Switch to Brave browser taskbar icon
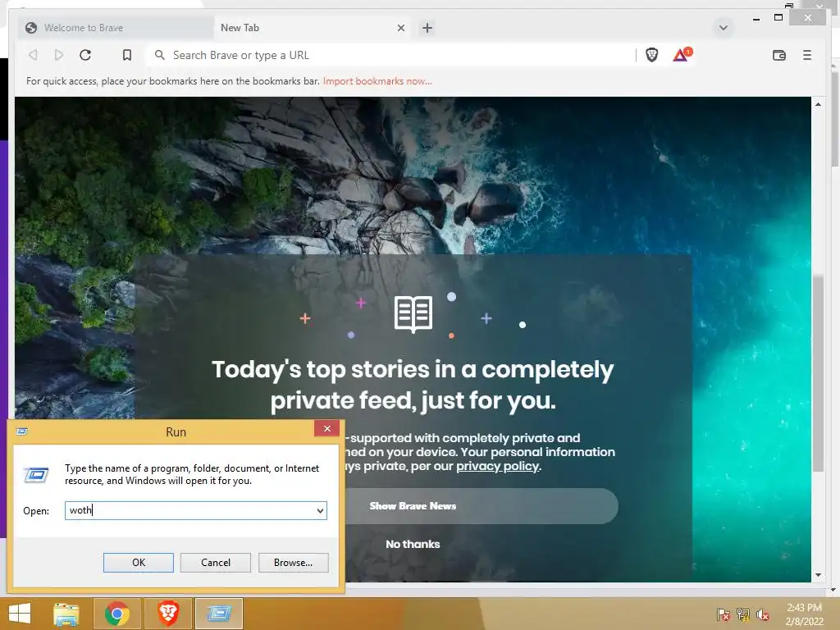The width and height of the screenshot is (840, 630). (x=167, y=614)
